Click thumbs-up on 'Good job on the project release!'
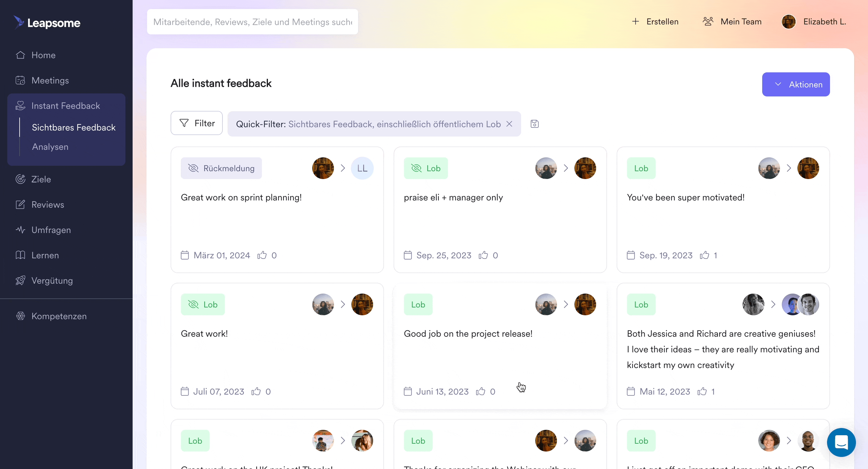The image size is (868, 469). pos(480,392)
